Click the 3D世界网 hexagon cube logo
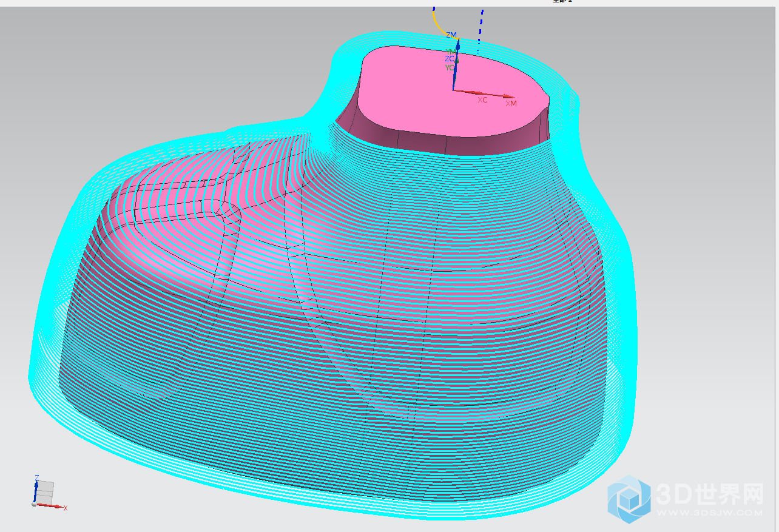The image size is (779, 532). (x=629, y=497)
